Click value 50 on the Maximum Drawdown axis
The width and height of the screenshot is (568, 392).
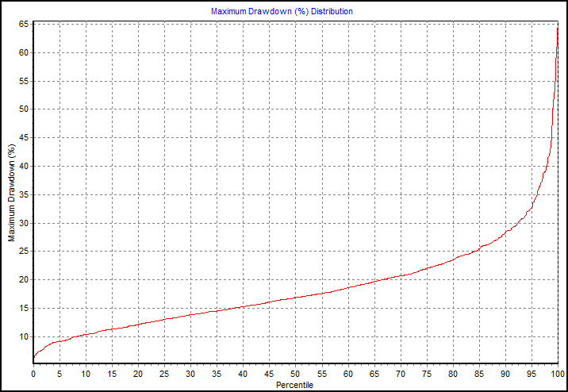[24, 109]
